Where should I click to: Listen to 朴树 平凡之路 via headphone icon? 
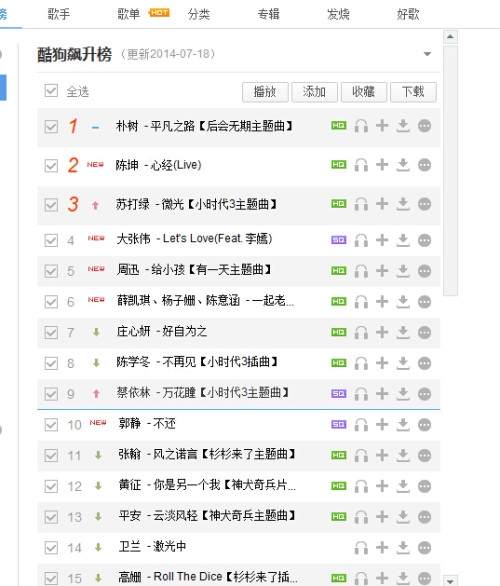pyautogui.click(x=361, y=126)
